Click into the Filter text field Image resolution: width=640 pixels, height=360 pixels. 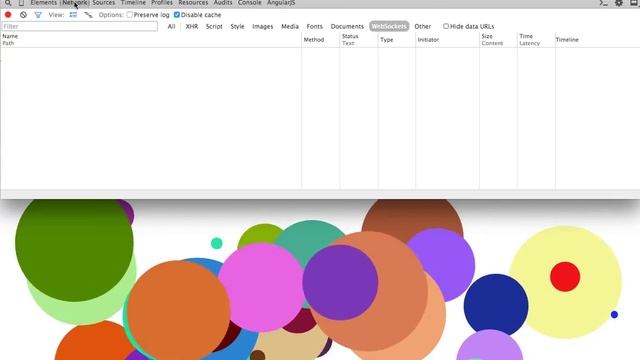[80, 26]
